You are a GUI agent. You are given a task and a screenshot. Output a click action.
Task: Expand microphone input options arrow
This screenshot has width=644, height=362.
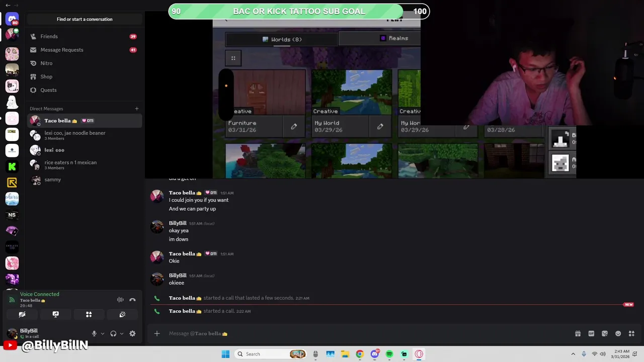point(103,333)
